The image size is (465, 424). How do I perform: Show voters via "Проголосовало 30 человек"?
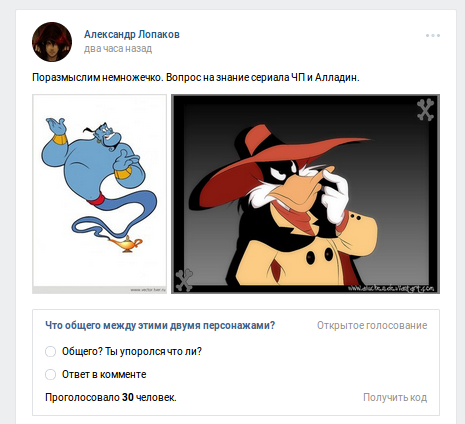(111, 397)
